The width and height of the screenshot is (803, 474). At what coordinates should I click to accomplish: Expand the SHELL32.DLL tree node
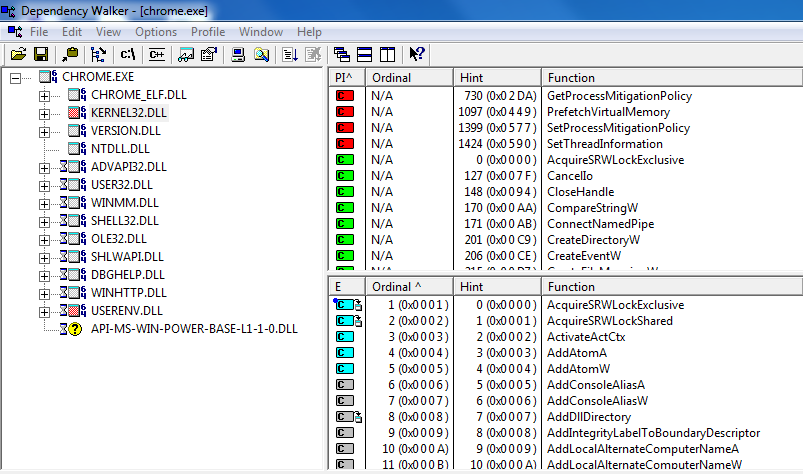point(45,222)
